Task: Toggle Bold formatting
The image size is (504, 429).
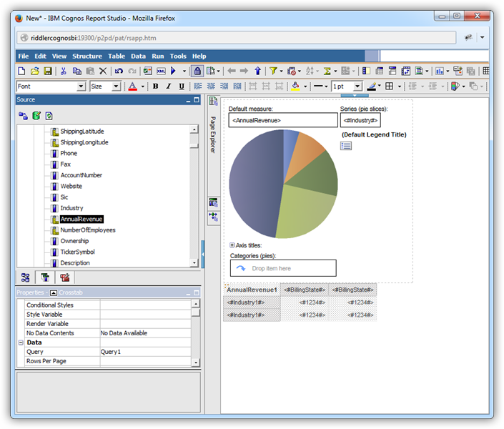Action: tap(156, 87)
